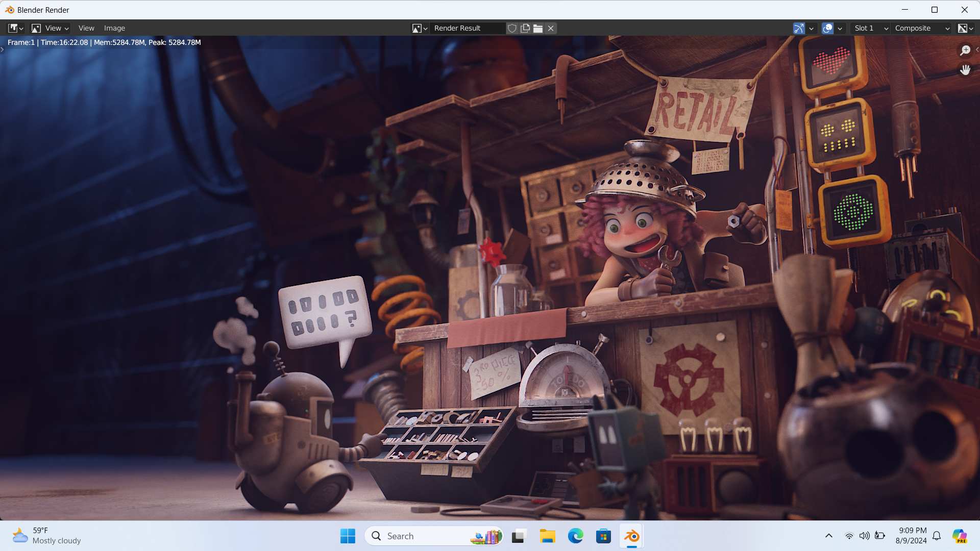Click the taskbar Search box

pos(434,536)
